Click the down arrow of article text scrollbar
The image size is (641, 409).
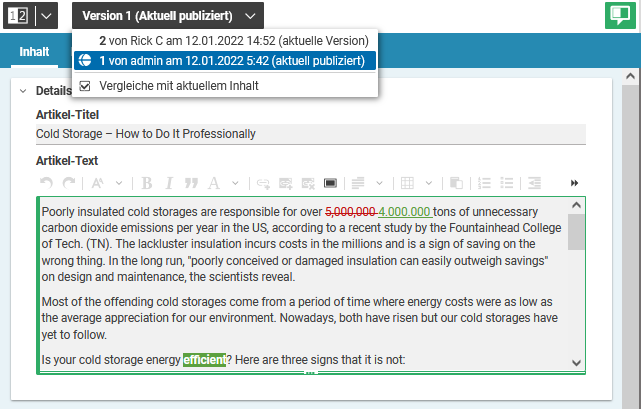click(x=575, y=363)
